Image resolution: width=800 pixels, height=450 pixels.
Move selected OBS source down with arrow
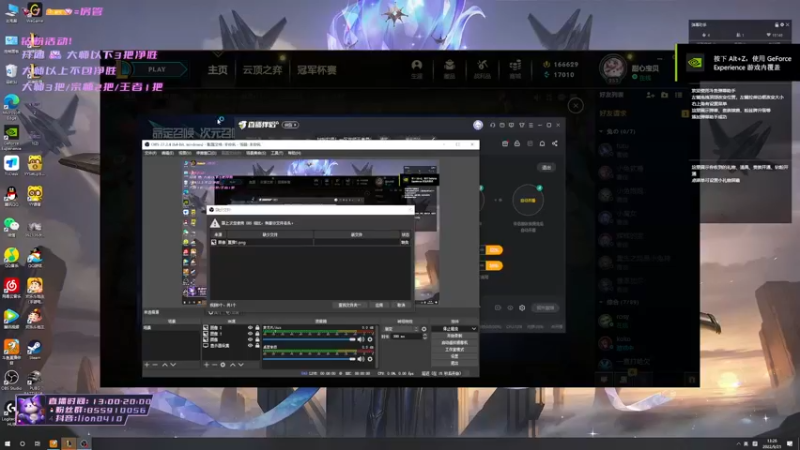click(241, 365)
